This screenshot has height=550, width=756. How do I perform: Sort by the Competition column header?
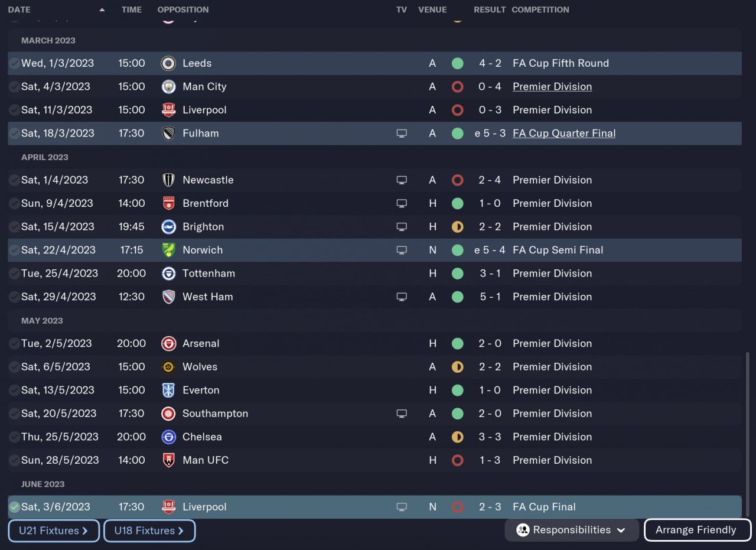[540, 10]
